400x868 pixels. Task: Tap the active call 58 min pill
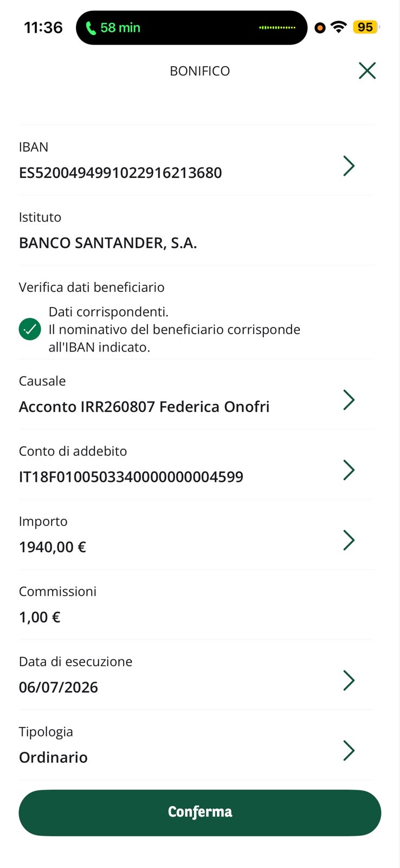[x=191, y=28]
